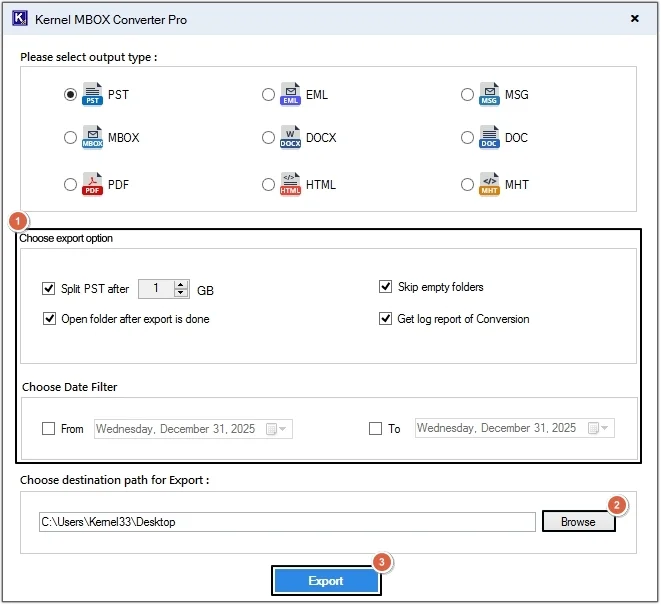Click the MBOX file format icon
Screen dimensions: 661x605
92,137
